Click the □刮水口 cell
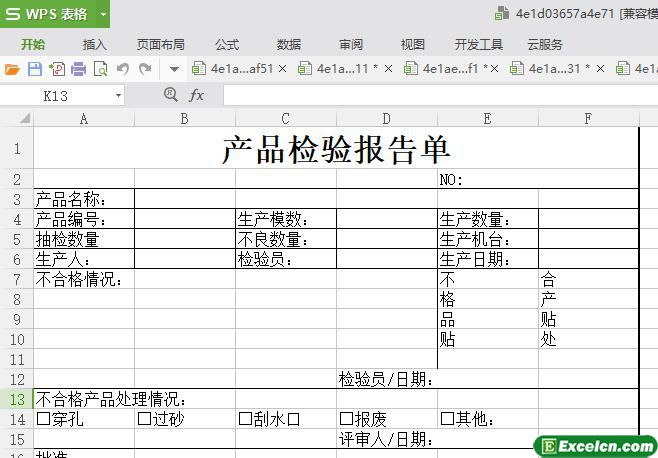The width and height of the screenshot is (658, 458). [286, 419]
